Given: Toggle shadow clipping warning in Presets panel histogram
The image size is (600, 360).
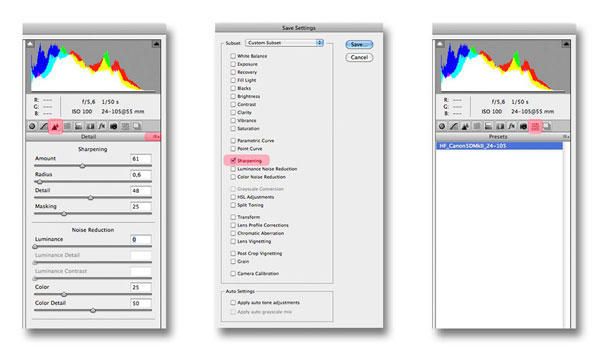Looking at the screenshot, I should (x=440, y=44).
